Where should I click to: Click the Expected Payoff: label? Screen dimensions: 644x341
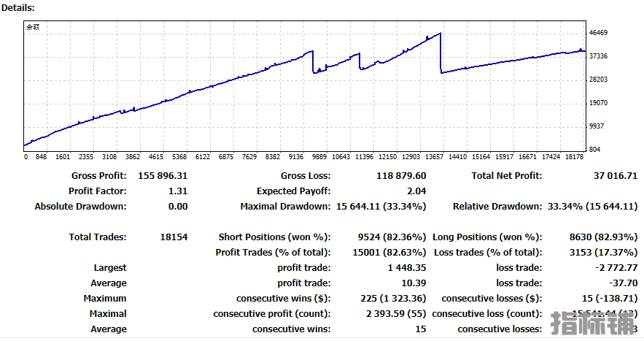coord(294,191)
